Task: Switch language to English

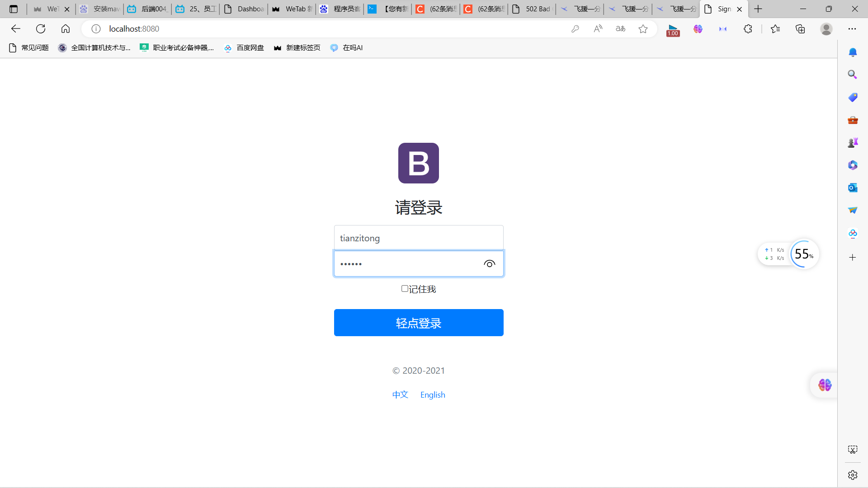Action: pyautogui.click(x=433, y=394)
